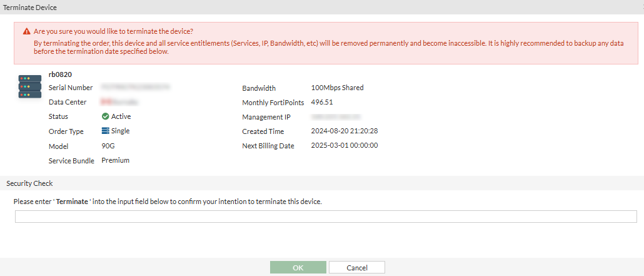The image size is (644, 276).
Task: Click the server rack device icon
Action: tap(30, 86)
